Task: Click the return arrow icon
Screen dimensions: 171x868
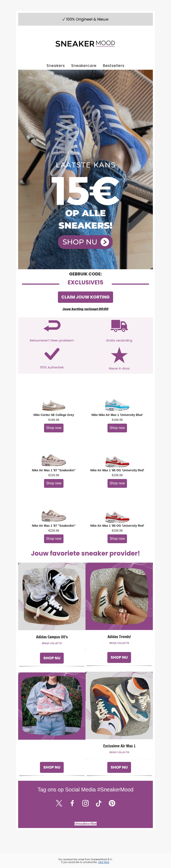Action: pos(52,325)
